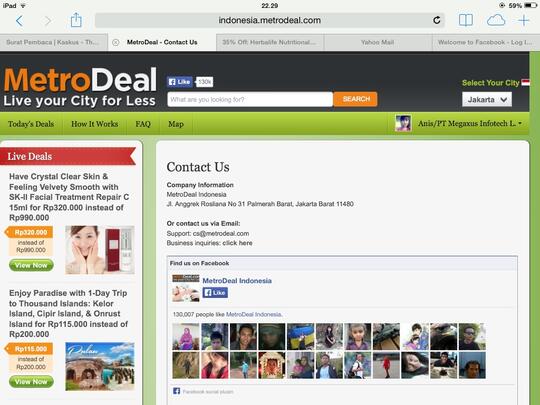This screenshot has width=540, height=405.
Task: Switch to the Surat Pembaca Kaskus tab
Action: [x=54, y=42]
